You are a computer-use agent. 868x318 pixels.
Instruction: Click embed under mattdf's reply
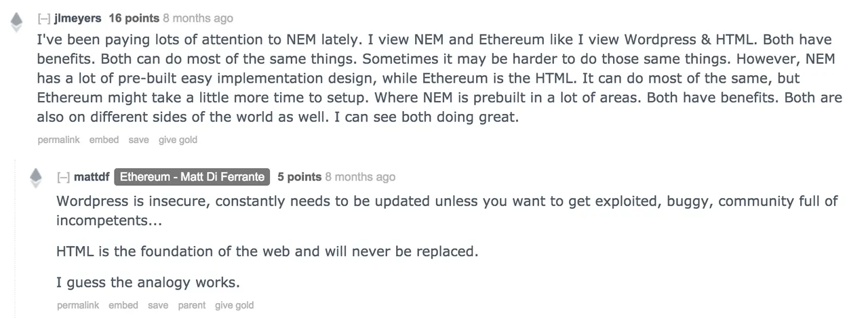click(123, 305)
